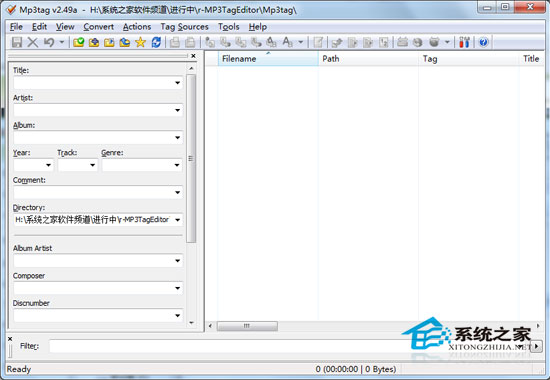Screen dimensions: 550x380
Task: Open the Actions menu
Action: 137,27
